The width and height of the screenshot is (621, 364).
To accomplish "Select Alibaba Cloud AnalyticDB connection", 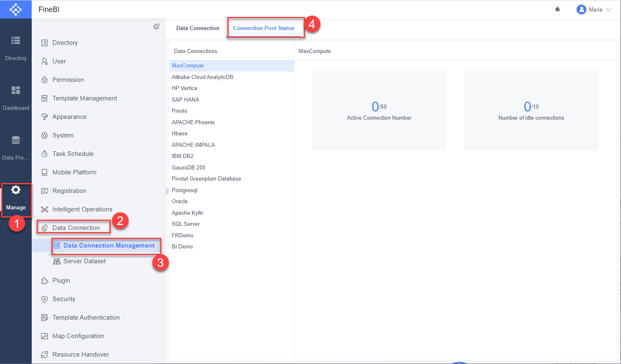I will pyautogui.click(x=231, y=77).
